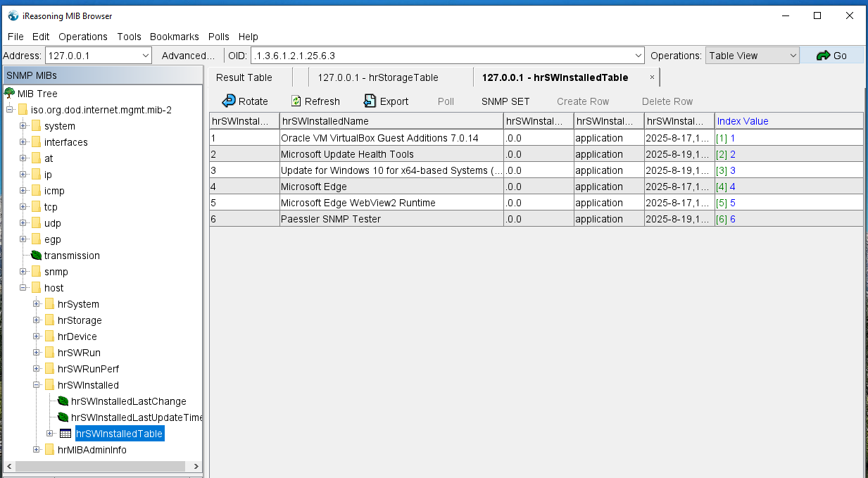
Task: Open the Tools menu
Action: [130, 37]
